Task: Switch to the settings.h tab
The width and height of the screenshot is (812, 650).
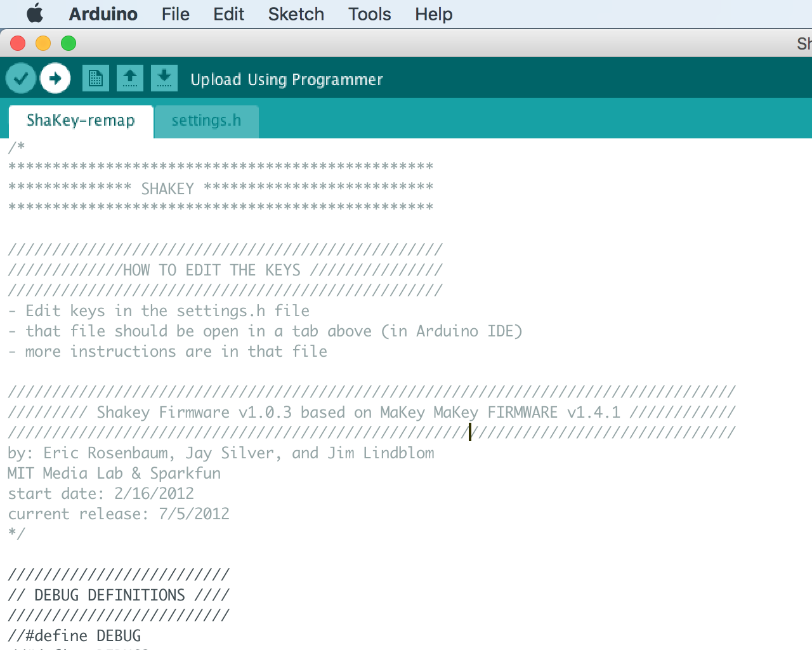Action: pos(207,121)
